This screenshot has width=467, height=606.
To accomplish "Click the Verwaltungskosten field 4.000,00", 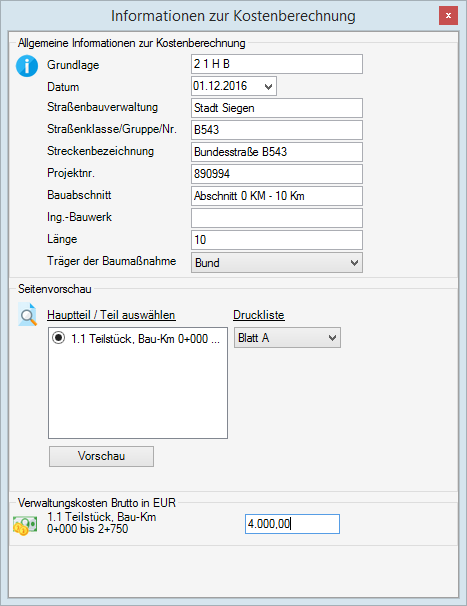I will [292, 524].
